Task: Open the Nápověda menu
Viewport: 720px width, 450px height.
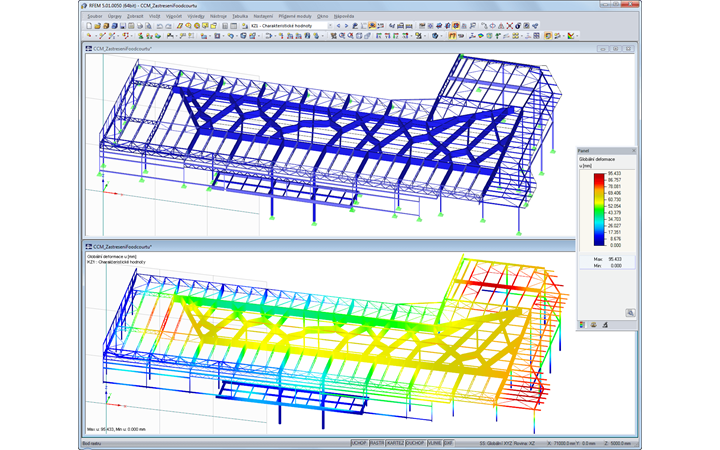Action: tap(344, 16)
